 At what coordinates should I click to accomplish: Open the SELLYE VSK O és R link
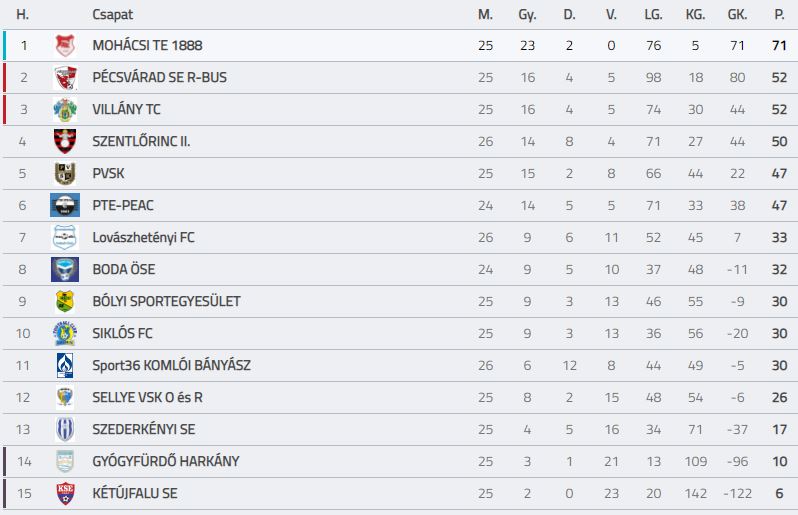coord(147,397)
